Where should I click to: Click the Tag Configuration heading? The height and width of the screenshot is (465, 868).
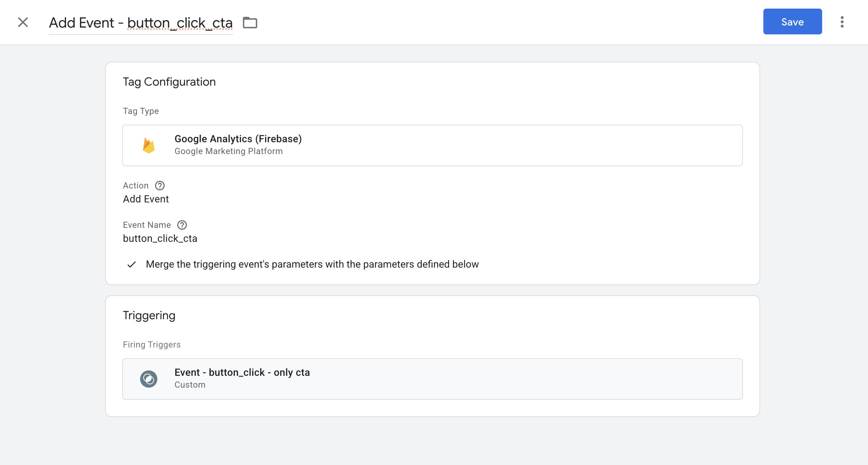[x=169, y=82]
